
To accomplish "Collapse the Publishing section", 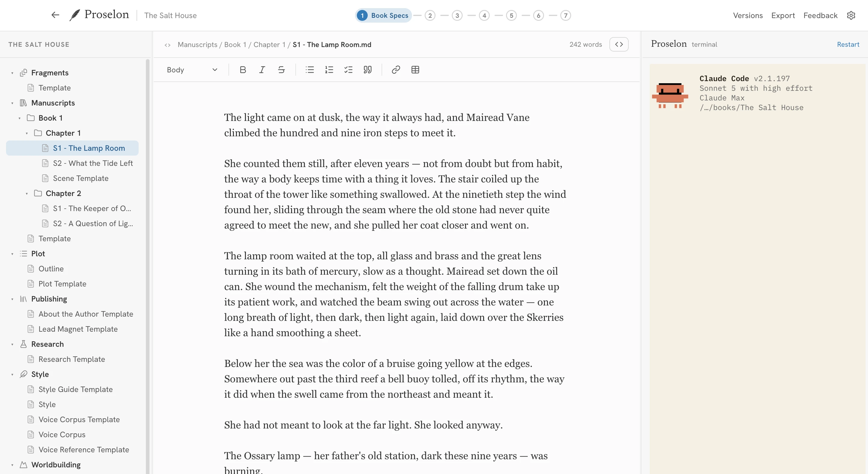I will pyautogui.click(x=12, y=299).
